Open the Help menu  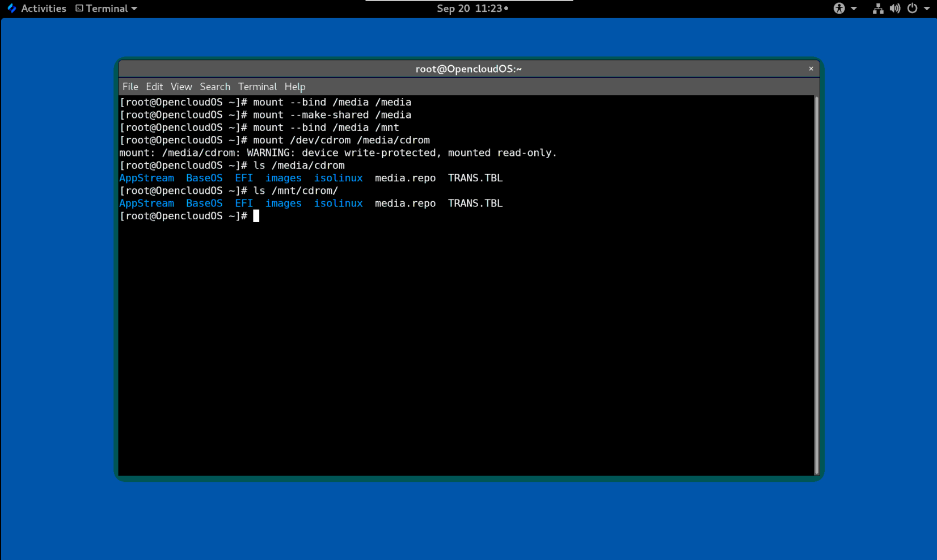pyautogui.click(x=295, y=87)
